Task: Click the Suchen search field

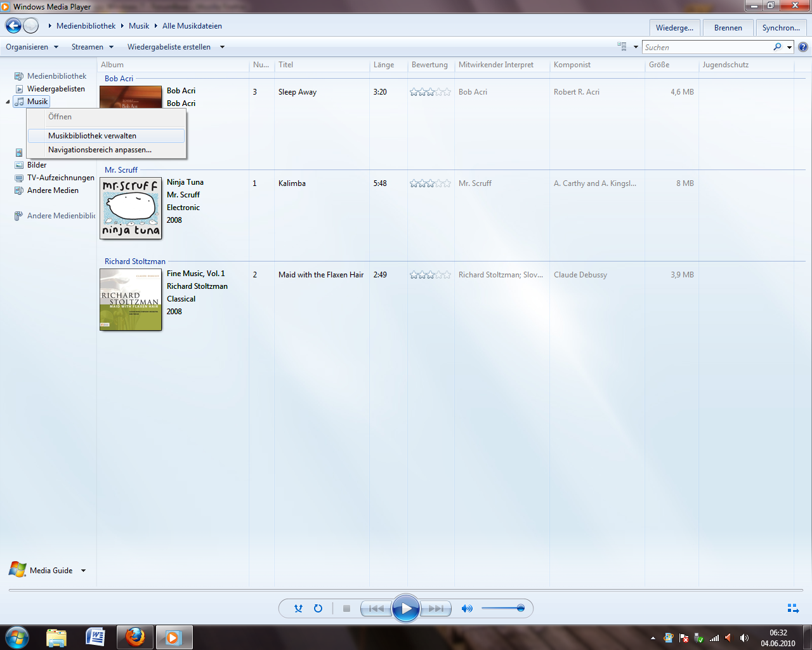Action: [x=707, y=47]
